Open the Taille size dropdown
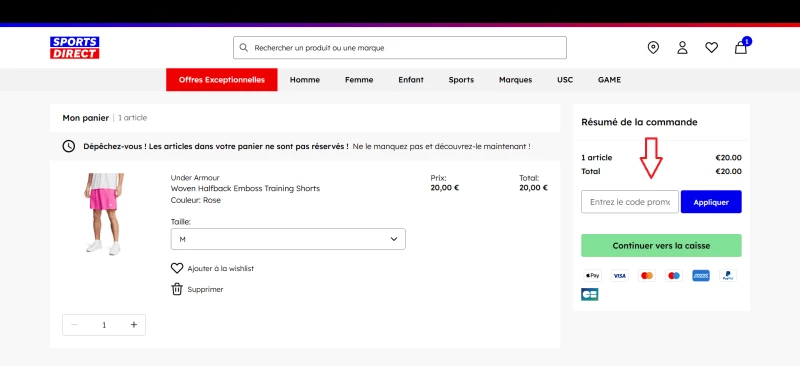Screen dimensions: 800x366 pos(288,239)
